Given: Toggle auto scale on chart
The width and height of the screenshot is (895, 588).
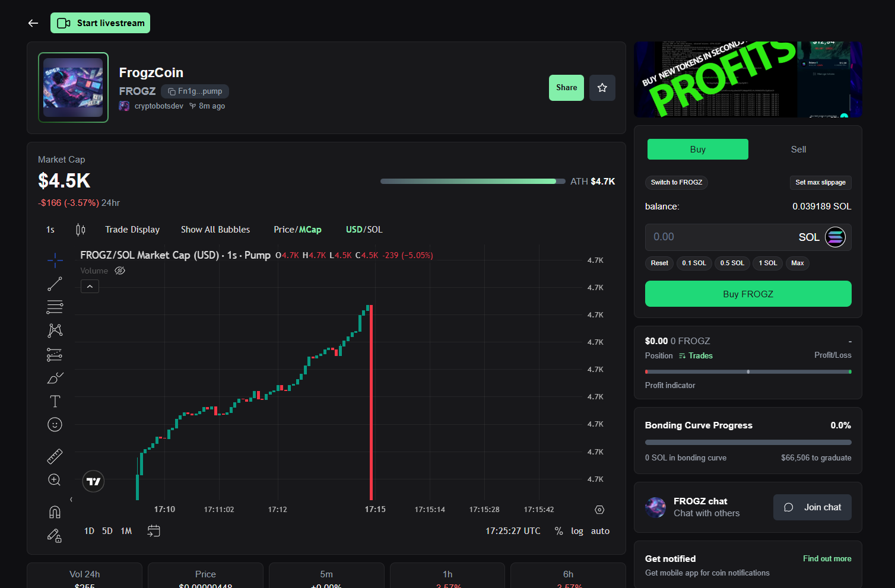Looking at the screenshot, I should tap(600, 531).
